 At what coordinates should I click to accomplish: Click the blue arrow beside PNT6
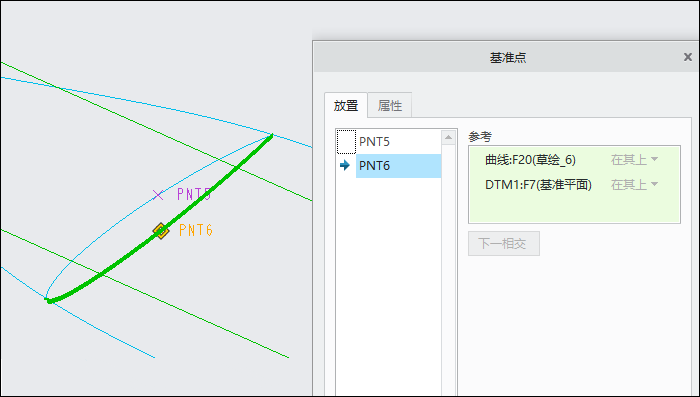(345, 166)
